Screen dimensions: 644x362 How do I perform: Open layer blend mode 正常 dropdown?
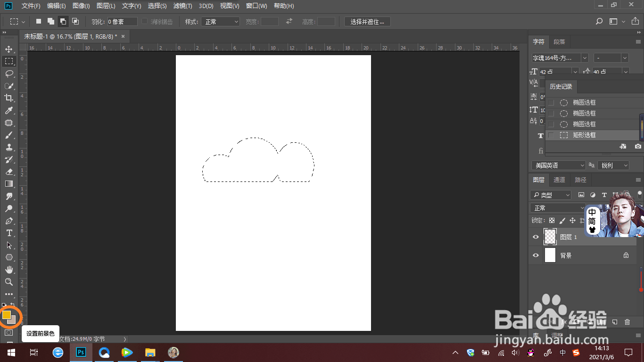558,208
